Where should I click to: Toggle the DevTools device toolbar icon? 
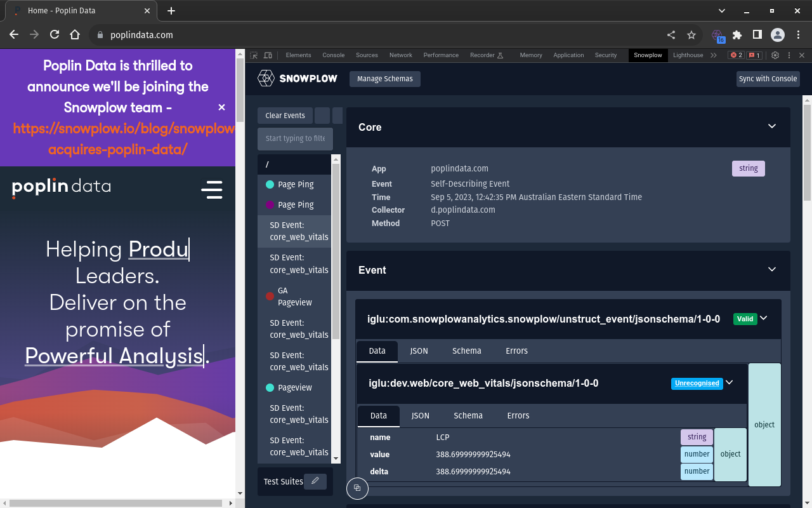tap(268, 55)
